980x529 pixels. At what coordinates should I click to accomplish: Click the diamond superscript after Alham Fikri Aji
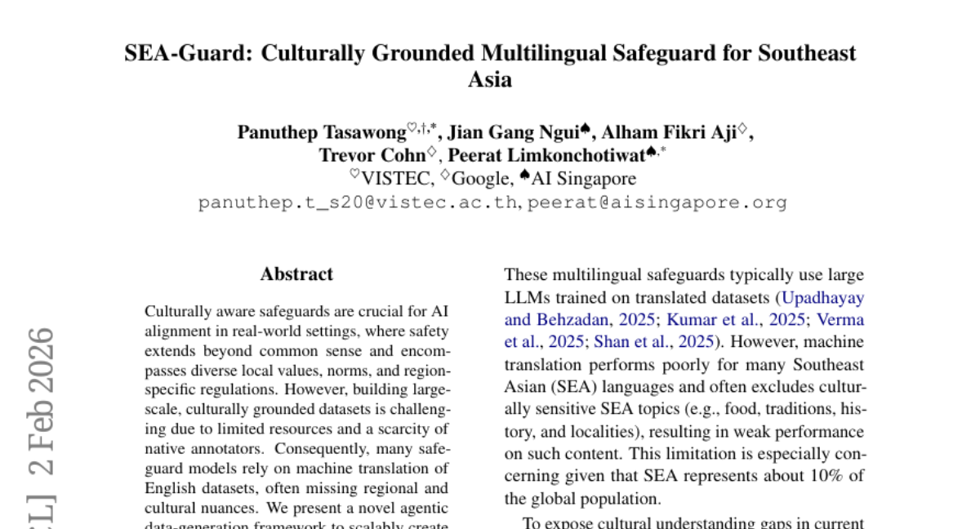click(x=742, y=128)
